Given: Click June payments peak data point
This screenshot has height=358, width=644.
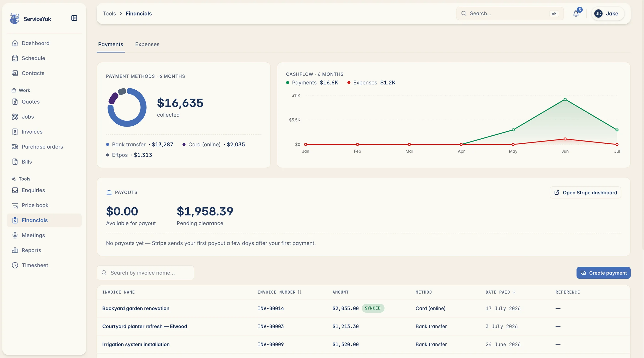Looking at the screenshot, I should [x=565, y=99].
